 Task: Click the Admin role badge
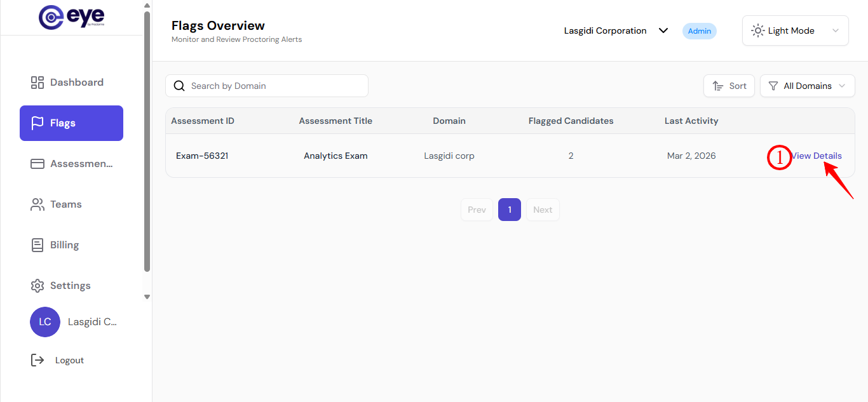(700, 31)
